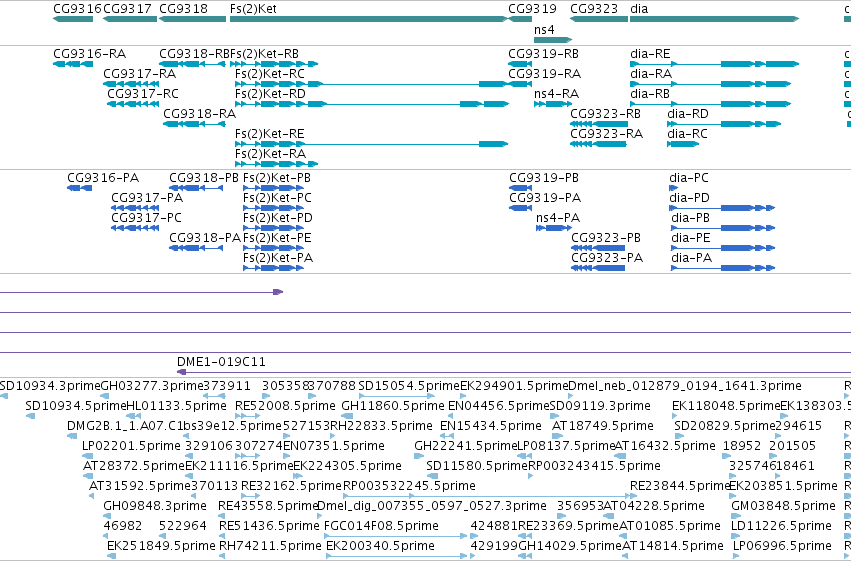Select the GH11860.5prime EST label

392,406
